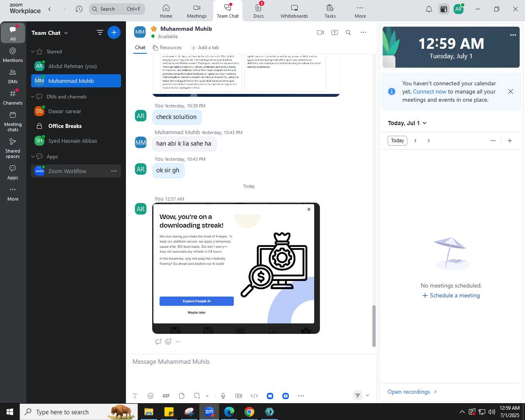525x420 pixels.
Task: Open the Docs tab
Action: coord(258,11)
